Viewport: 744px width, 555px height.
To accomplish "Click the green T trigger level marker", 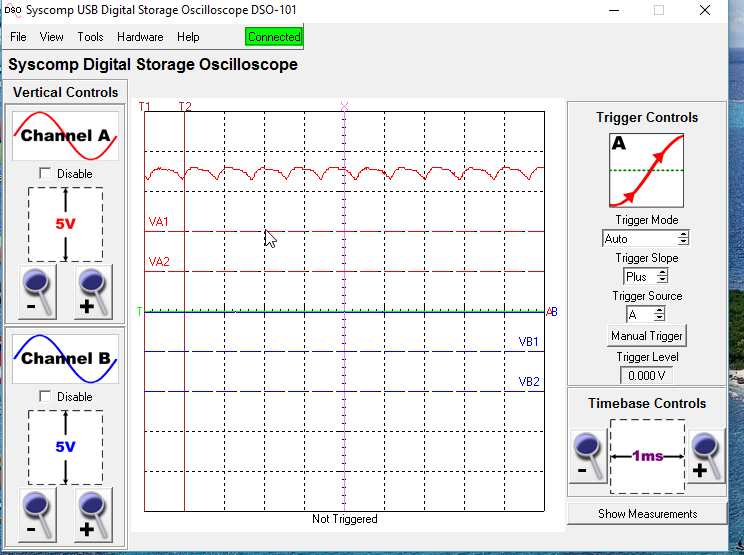I will [x=139, y=312].
